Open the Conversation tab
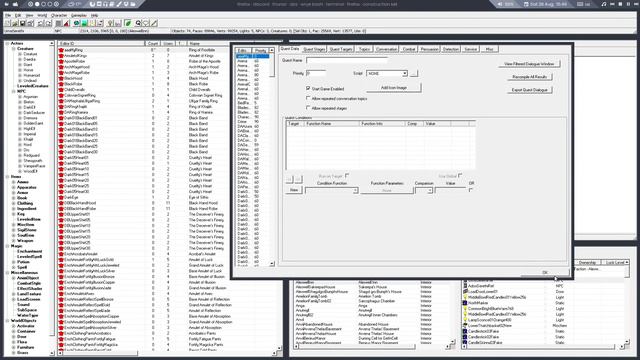The image size is (640, 360). pyautogui.click(x=386, y=49)
